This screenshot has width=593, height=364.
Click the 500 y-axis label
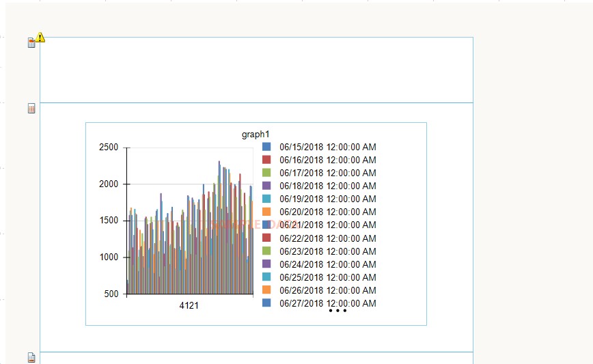point(111,294)
